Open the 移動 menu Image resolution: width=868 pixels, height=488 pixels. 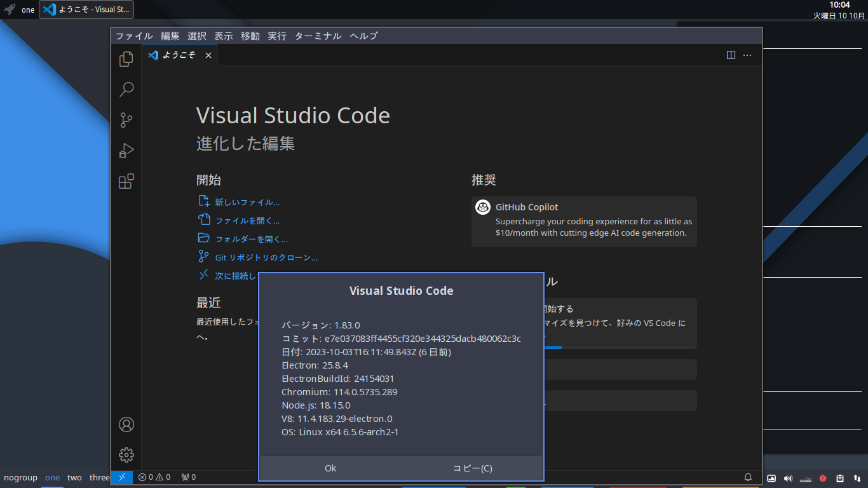point(250,36)
